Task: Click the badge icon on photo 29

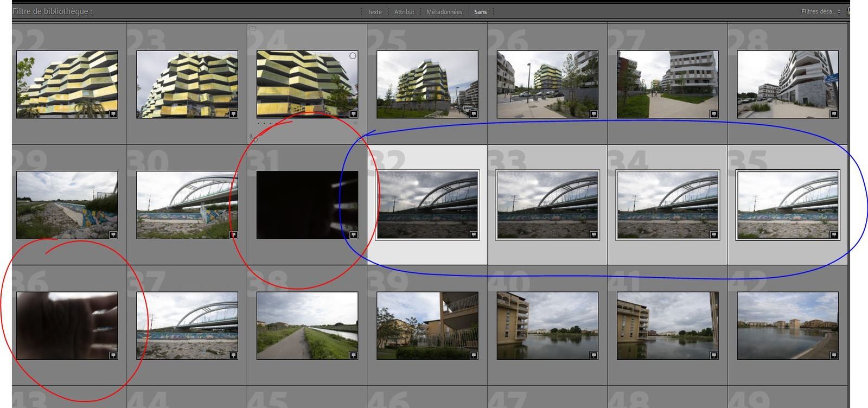Action: pyautogui.click(x=113, y=235)
